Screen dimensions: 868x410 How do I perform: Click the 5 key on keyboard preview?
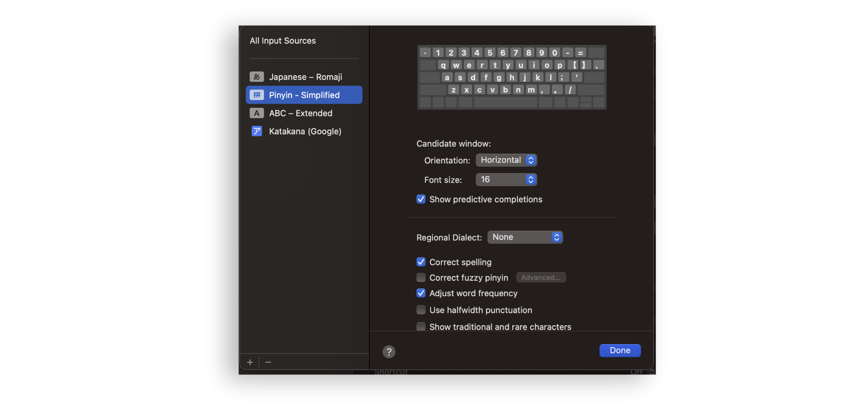490,53
